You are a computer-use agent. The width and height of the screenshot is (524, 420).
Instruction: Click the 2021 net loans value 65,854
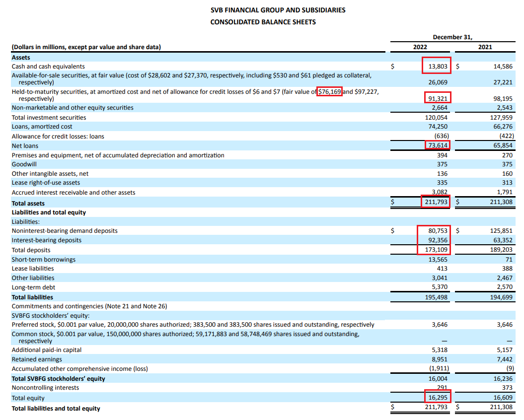click(503, 145)
